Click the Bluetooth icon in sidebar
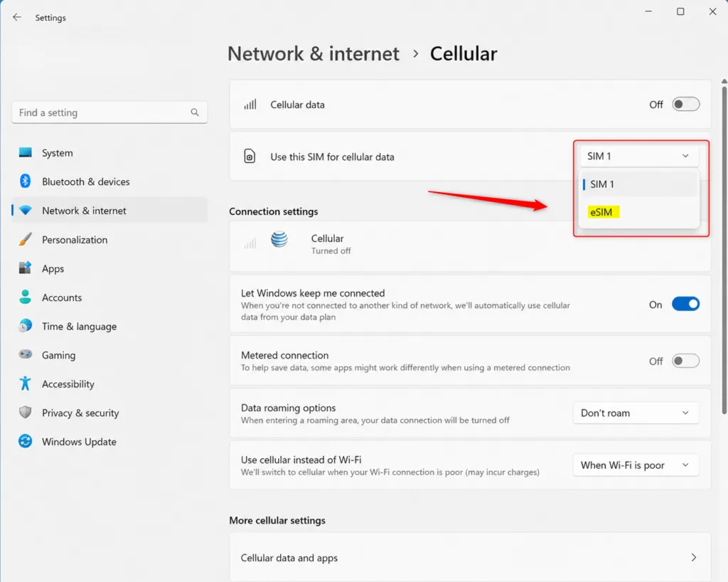Screen dimensions: 728x582 pos(25,181)
